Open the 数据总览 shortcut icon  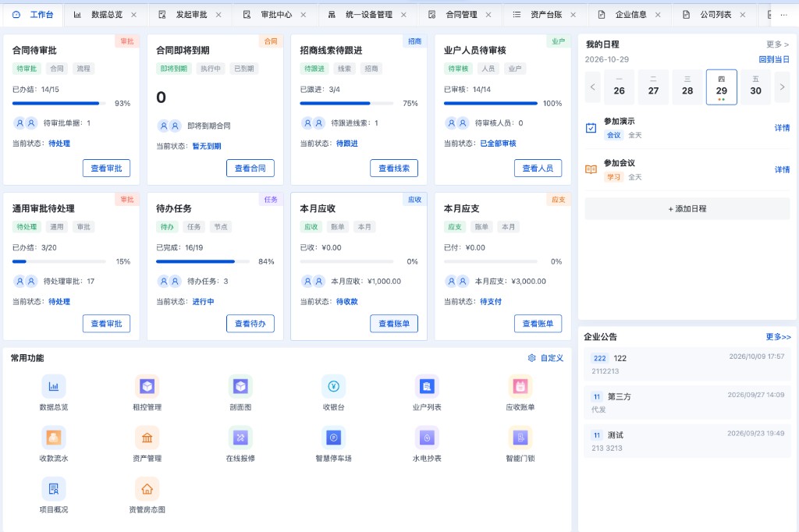coord(54,386)
